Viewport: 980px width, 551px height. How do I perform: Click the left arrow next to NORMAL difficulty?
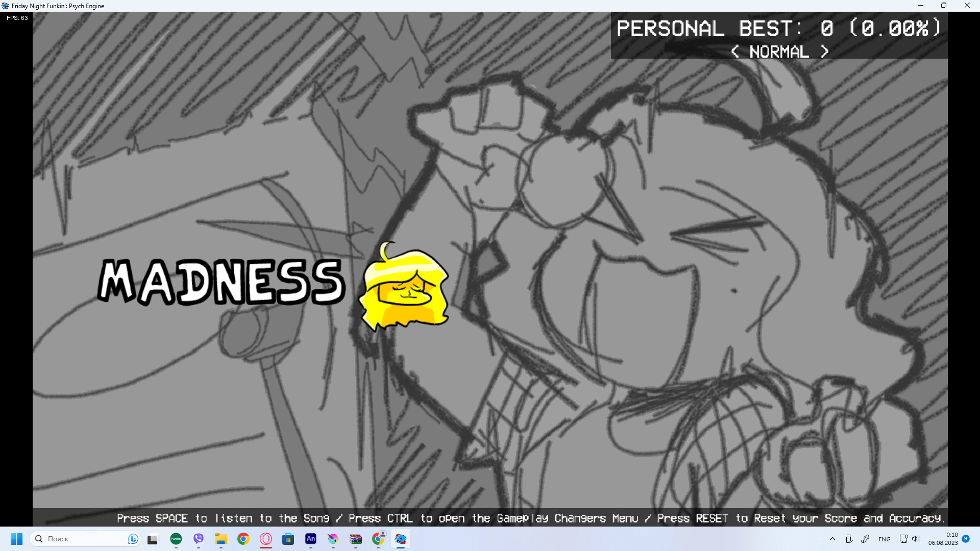(x=735, y=52)
